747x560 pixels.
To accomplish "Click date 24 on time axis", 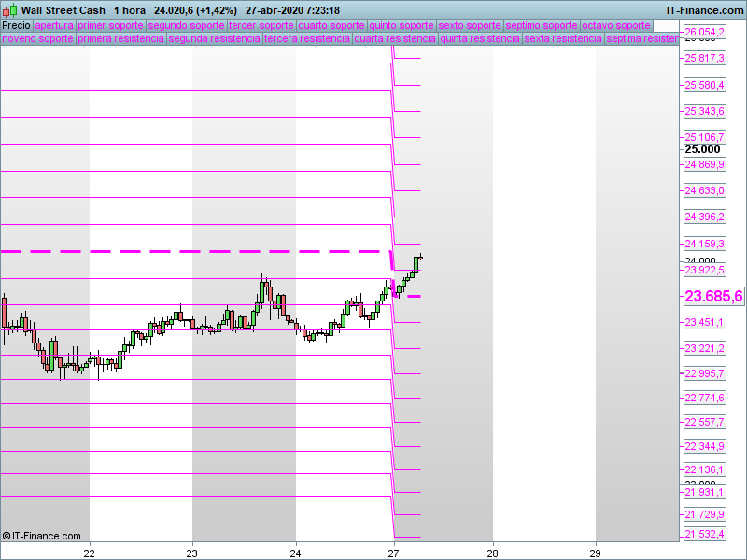I will pos(295,553).
